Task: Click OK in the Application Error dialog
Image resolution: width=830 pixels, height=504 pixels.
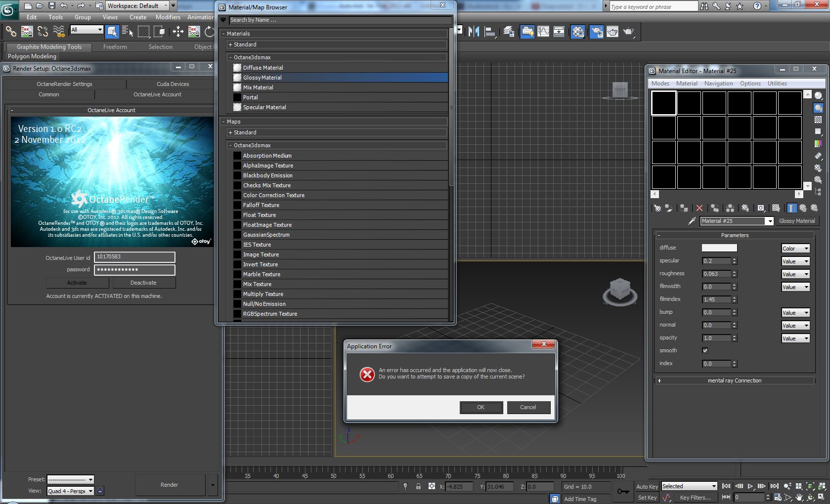Action: (x=481, y=407)
